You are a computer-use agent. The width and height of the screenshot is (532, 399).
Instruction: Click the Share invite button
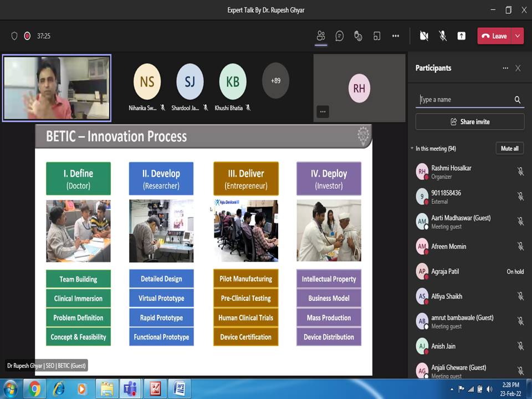pyautogui.click(x=470, y=122)
